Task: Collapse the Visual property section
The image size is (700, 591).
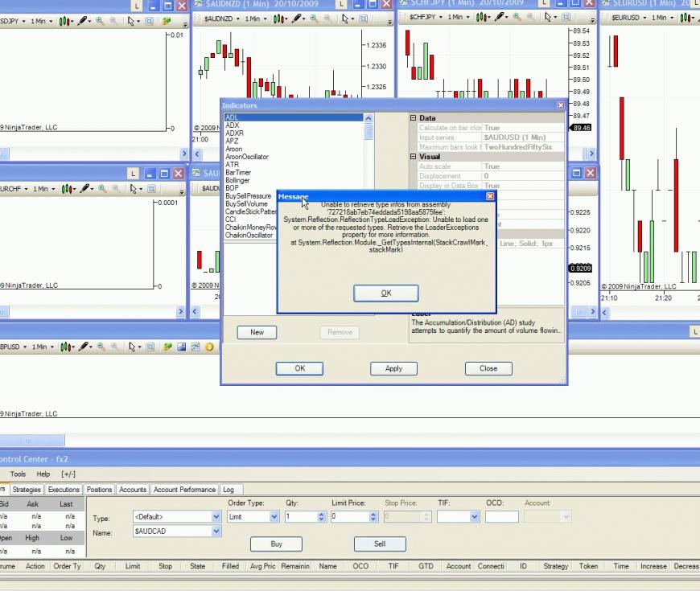Action: click(x=413, y=157)
